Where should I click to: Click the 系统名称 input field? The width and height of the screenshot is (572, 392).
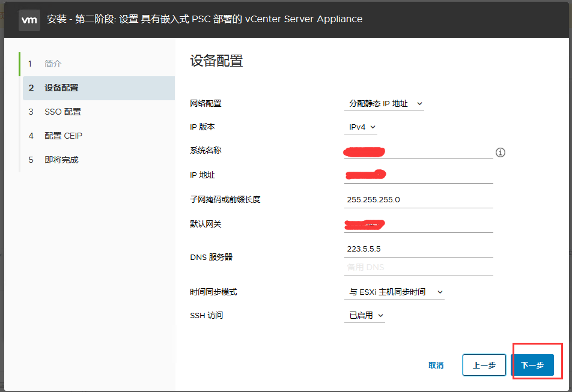418,151
